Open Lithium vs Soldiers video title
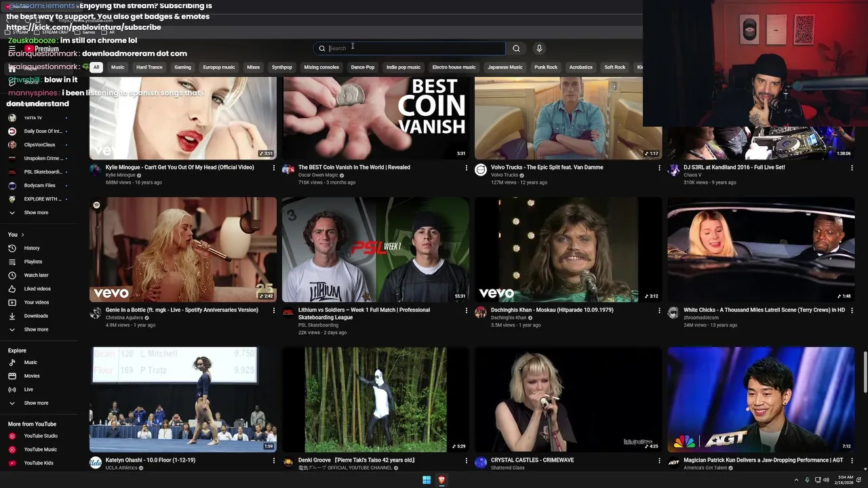 pos(364,313)
